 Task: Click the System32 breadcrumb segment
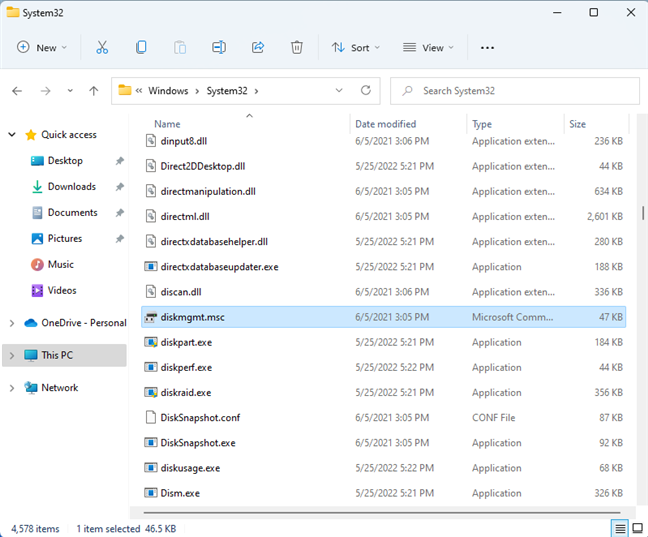[x=227, y=91]
